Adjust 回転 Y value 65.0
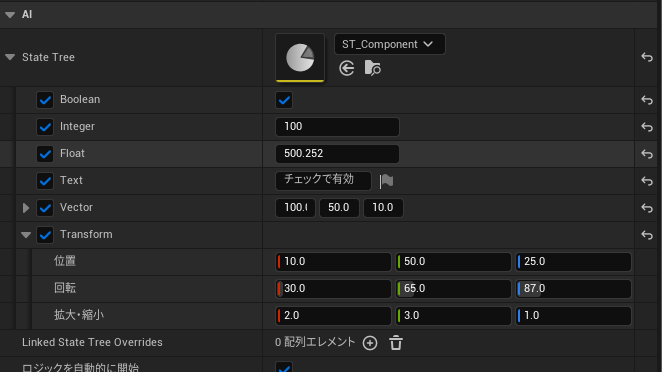The image size is (662, 372). pos(453,289)
